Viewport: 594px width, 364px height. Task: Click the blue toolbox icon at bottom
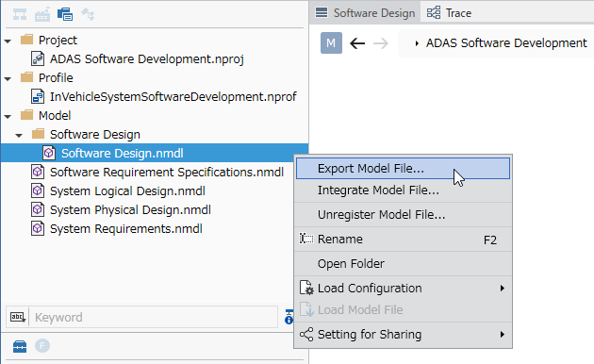(x=20, y=346)
